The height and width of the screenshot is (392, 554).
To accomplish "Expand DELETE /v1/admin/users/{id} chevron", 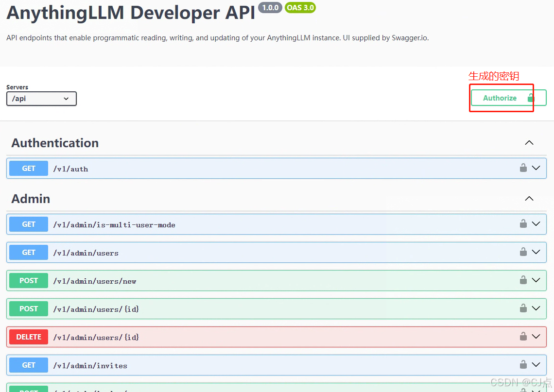I will tap(536, 336).
